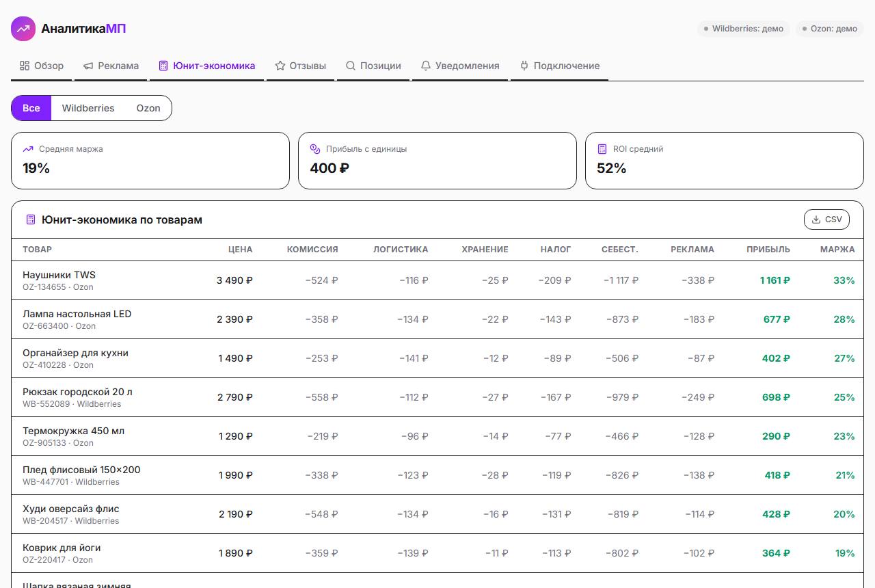Click the ЛОГИСТИКА column header
The image size is (875, 588).
[x=401, y=250]
